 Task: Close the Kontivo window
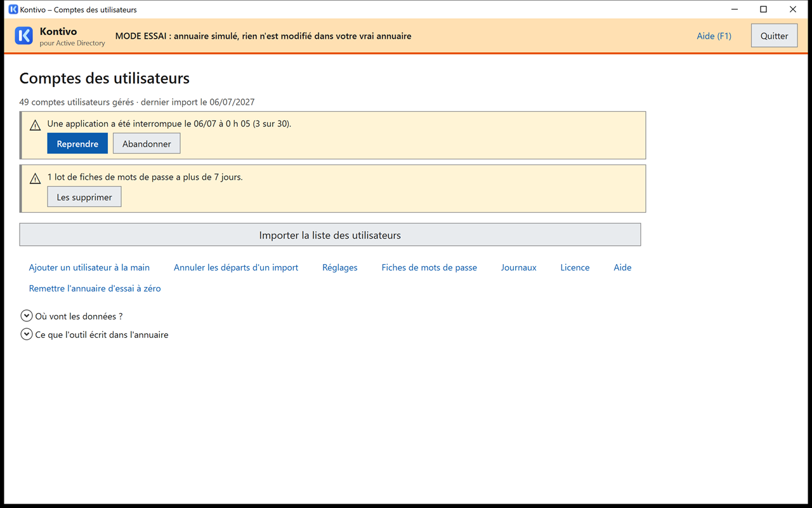[793, 10]
